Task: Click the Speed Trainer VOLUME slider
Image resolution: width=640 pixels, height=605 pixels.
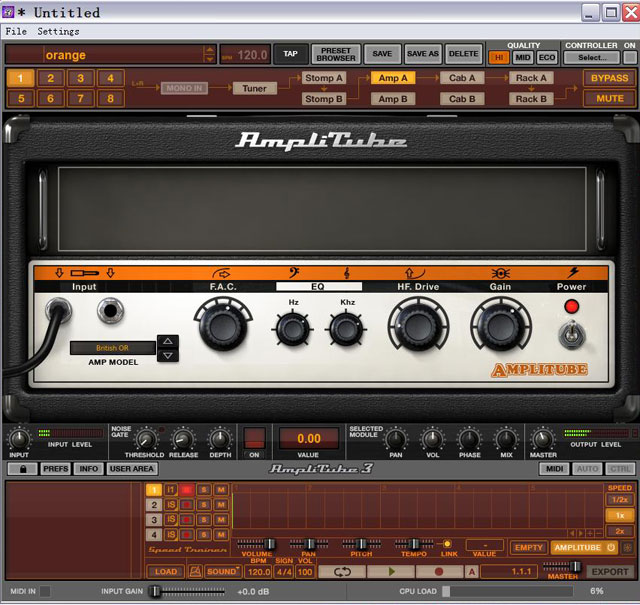Action: point(257,544)
